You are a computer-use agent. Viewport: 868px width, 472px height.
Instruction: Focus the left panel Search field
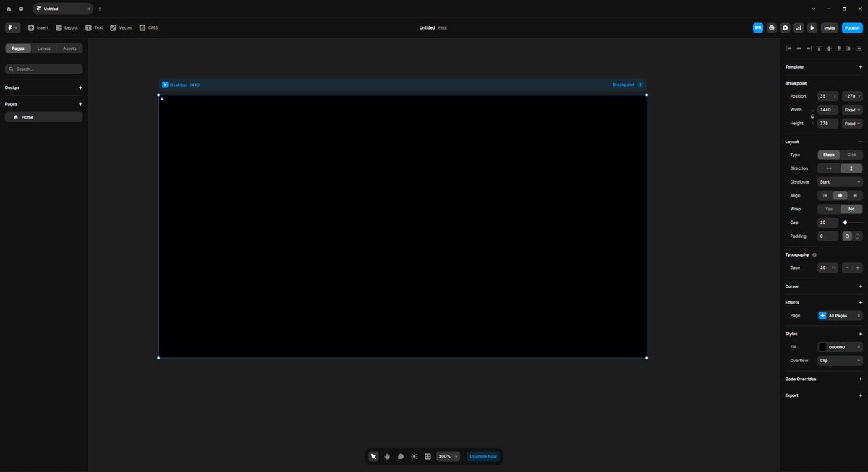pyautogui.click(x=44, y=69)
